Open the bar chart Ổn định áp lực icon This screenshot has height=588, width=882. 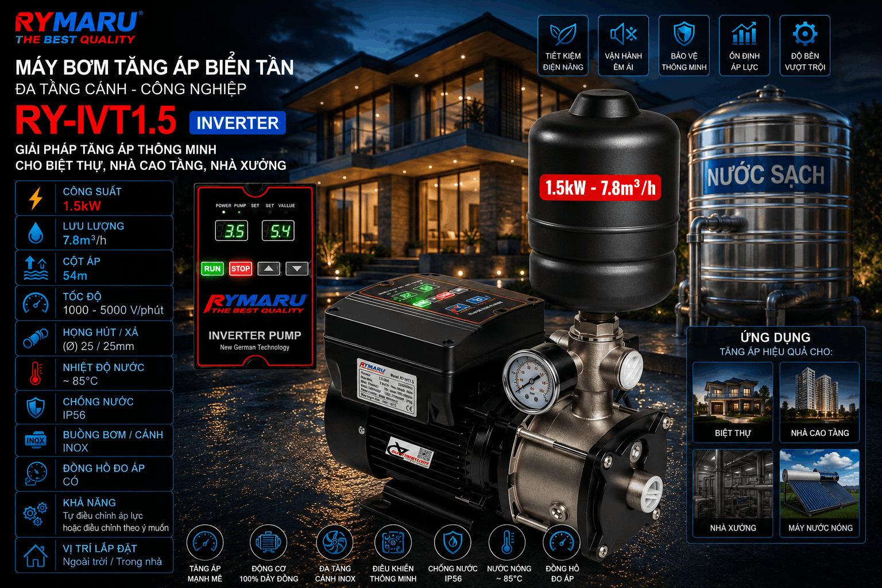click(x=744, y=34)
